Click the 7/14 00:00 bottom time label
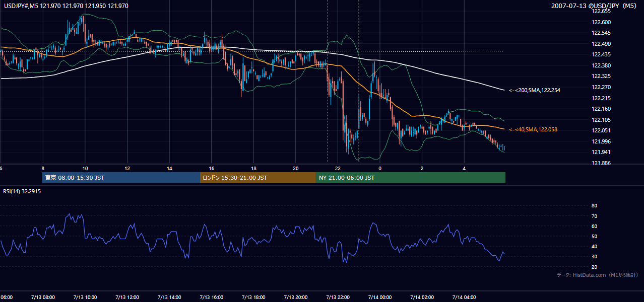This screenshot has width=644, height=302. (380, 297)
